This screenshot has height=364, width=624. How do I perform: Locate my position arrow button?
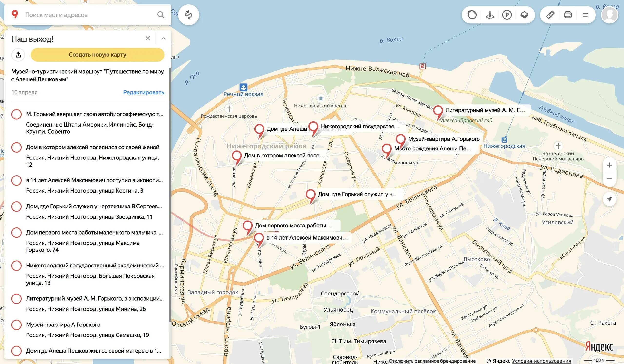[609, 199]
